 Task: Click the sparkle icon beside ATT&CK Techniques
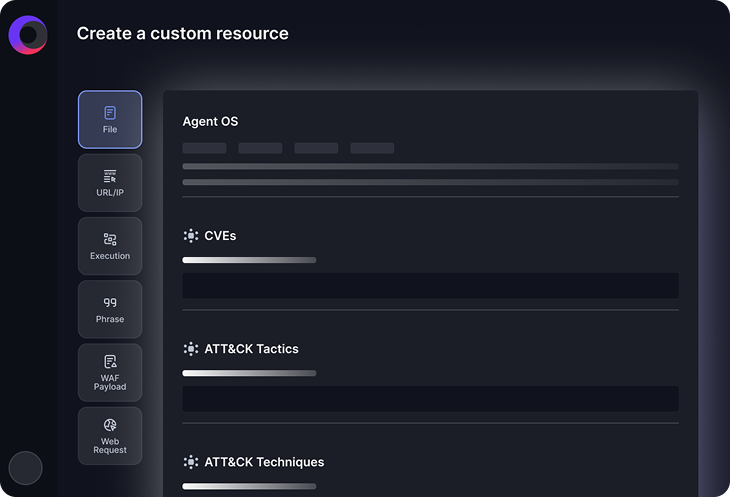click(190, 462)
